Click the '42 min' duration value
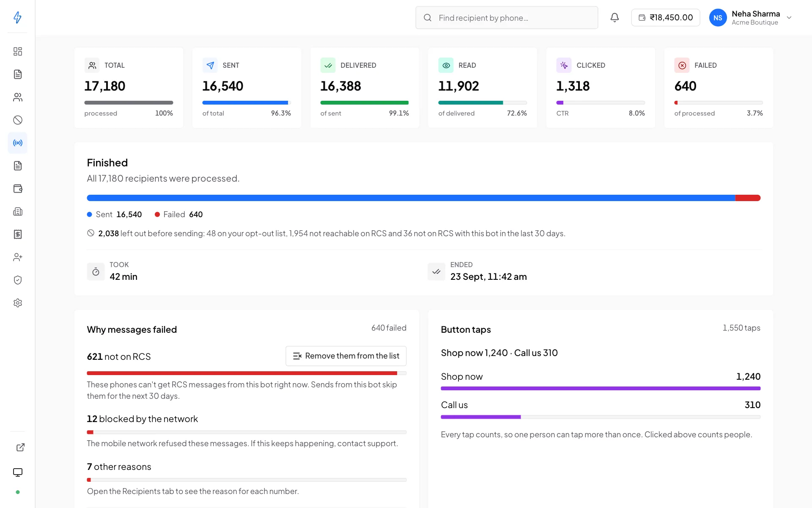The width and height of the screenshot is (812, 508). (123, 276)
